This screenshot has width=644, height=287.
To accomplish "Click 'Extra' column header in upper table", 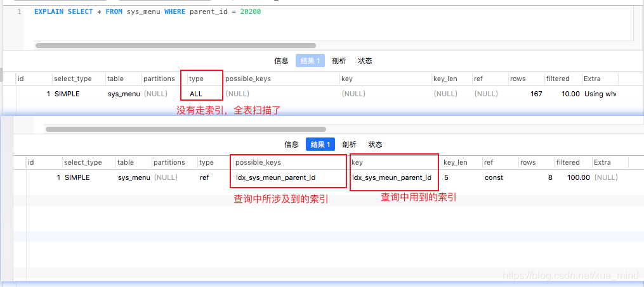I will click(x=592, y=79).
